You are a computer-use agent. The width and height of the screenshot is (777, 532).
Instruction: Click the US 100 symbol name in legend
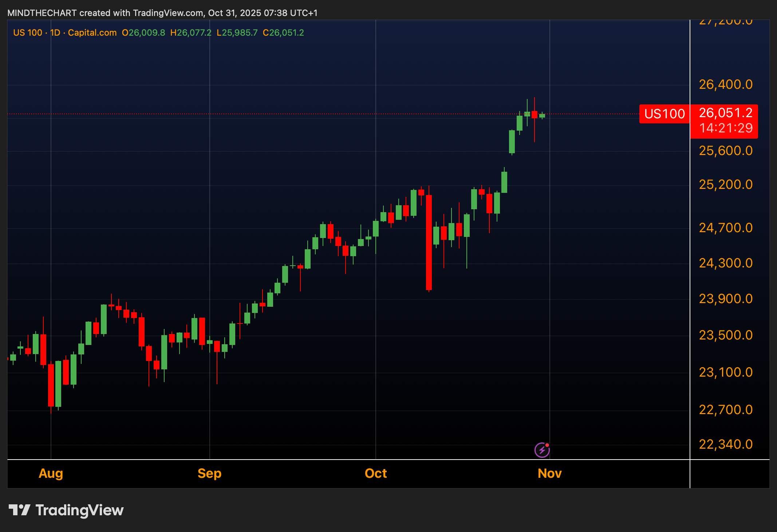pyautogui.click(x=28, y=33)
